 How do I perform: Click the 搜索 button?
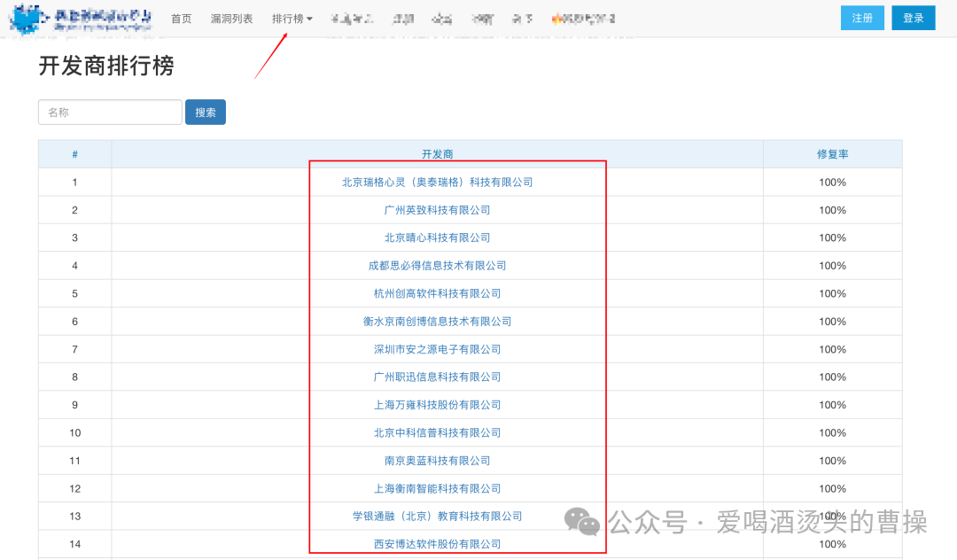point(206,113)
